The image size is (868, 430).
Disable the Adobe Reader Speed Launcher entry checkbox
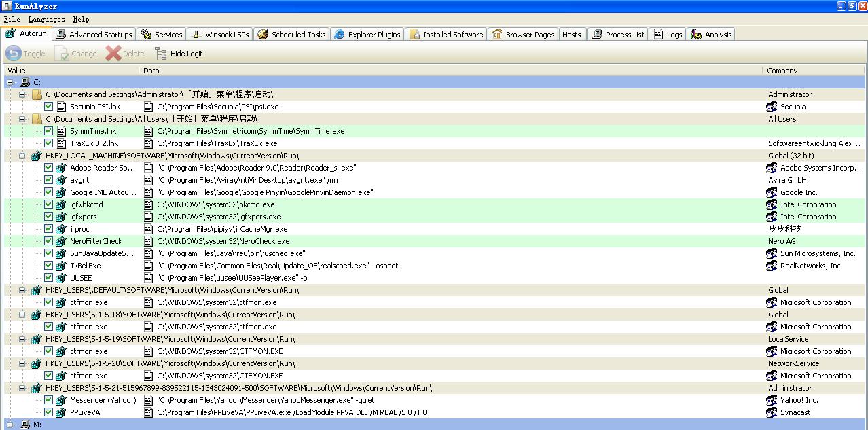49,168
